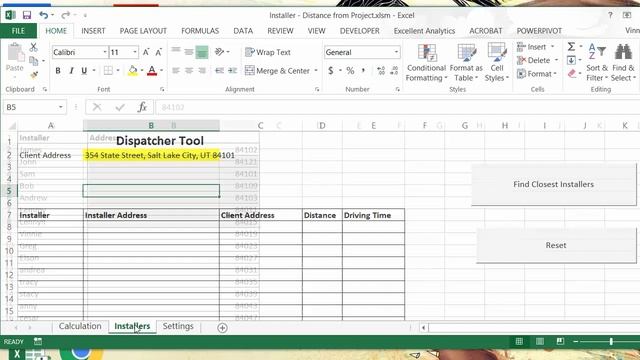The image size is (640, 360).
Task: Open Sort & Filter menu
Action: pos(597,62)
